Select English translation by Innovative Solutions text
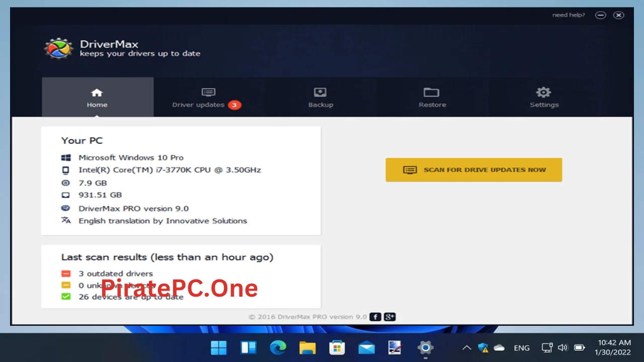This screenshot has height=362, width=644. point(163,221)
